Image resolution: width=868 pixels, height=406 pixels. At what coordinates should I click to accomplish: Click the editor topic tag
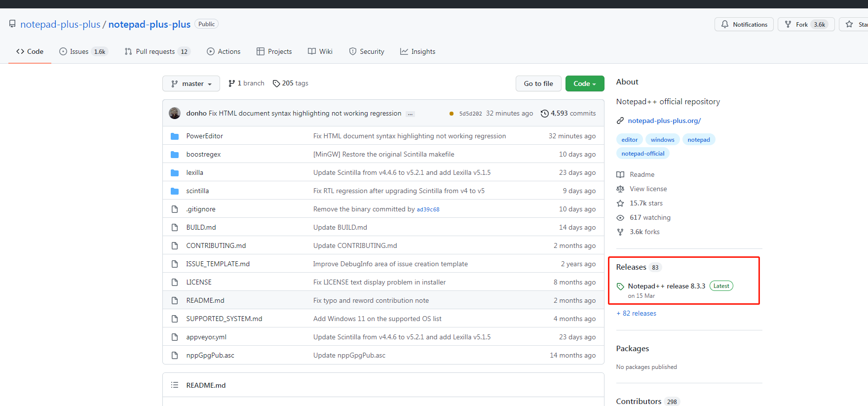point(630,140)
